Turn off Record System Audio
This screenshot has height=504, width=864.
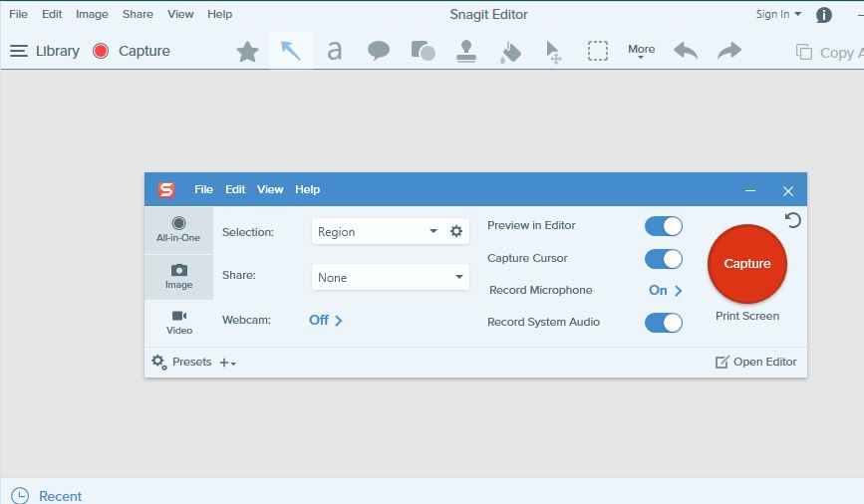[663, 323]
